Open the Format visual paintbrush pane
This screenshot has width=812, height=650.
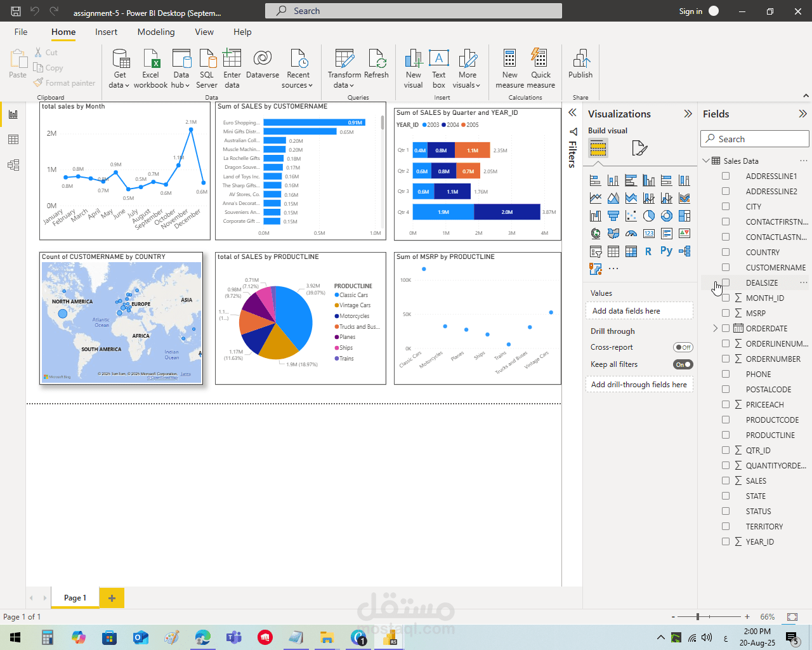point(639,148)
